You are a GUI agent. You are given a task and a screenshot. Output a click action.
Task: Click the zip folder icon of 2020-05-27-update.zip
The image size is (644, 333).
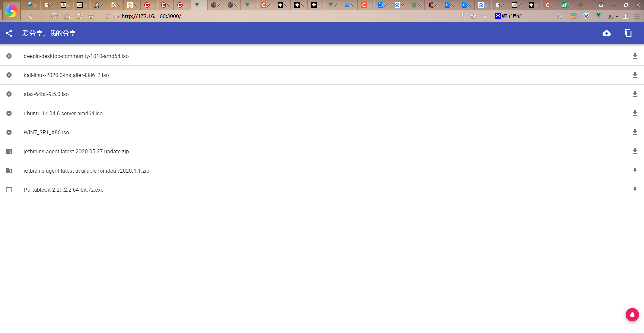point(9,151)
